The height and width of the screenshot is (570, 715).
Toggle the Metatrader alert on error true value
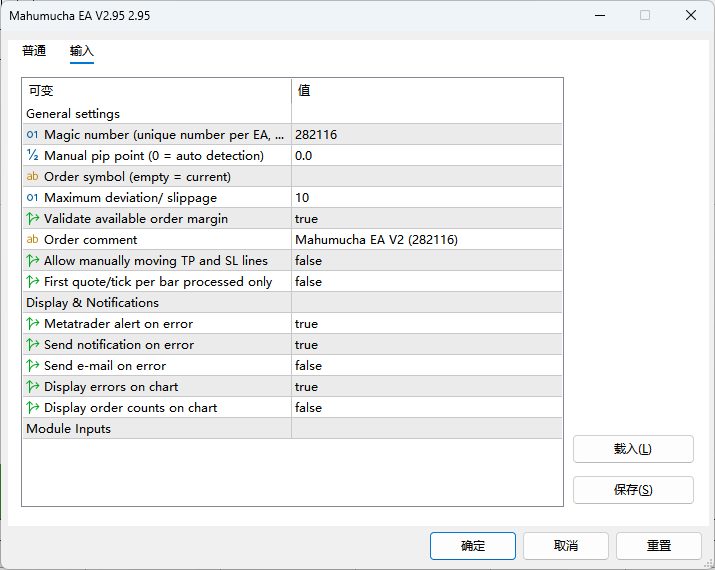coord(426,323)
